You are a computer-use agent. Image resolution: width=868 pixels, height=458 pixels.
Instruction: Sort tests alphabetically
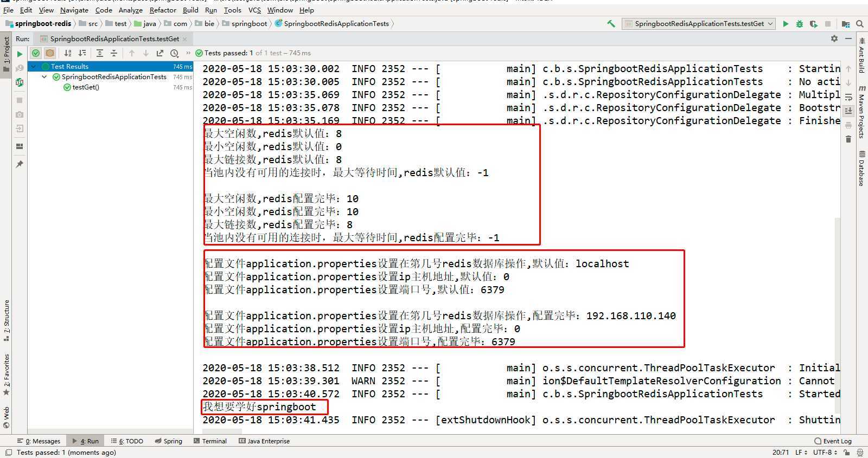(x=68, y=53)
